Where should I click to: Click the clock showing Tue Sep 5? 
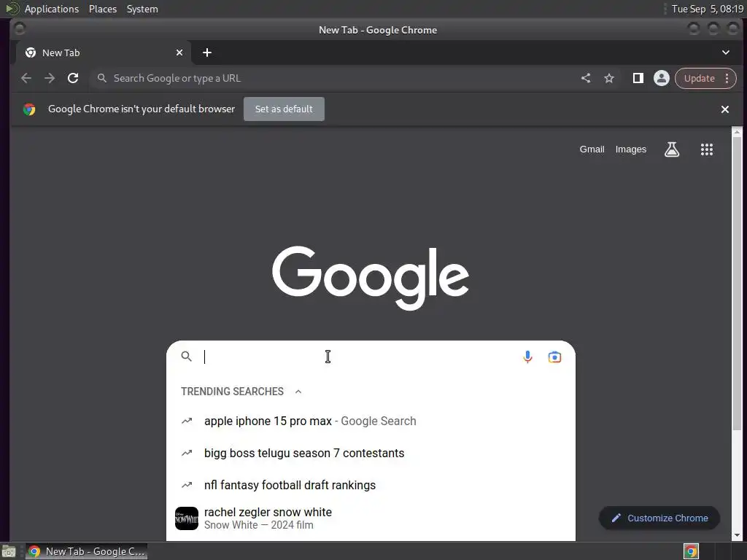[708, 9]
